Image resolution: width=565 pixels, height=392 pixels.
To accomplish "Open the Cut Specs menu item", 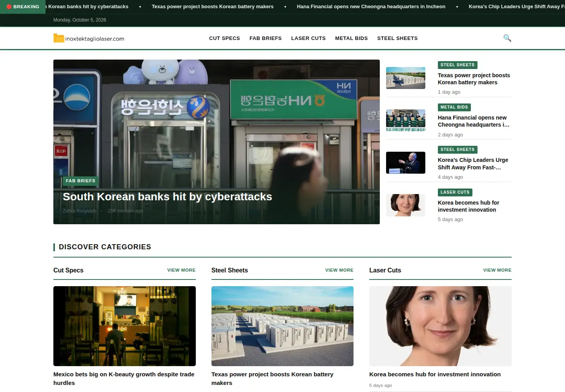I will tap(224, 38).
